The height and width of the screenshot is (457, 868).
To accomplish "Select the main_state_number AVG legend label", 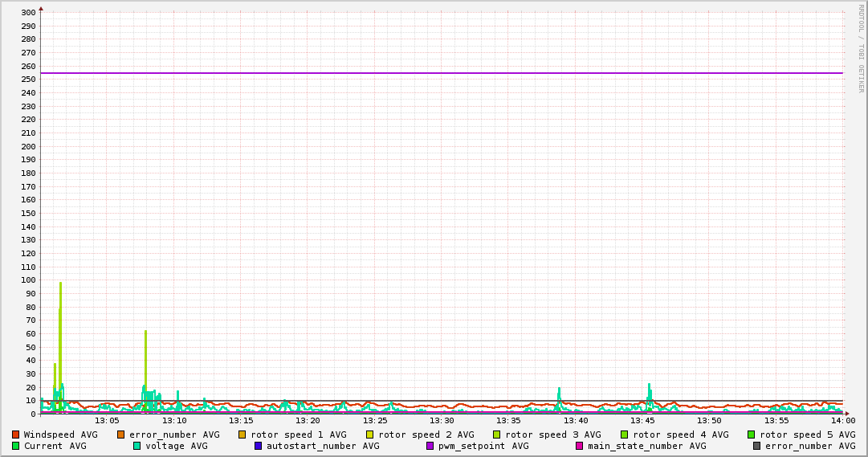I will click(x=647, y=446).
